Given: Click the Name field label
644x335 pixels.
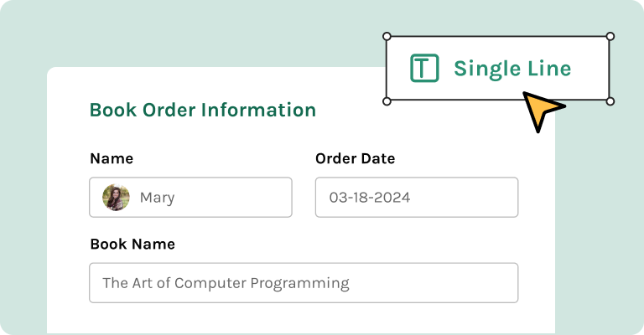Looking at the screenshot, I should (x=112, y=158).
